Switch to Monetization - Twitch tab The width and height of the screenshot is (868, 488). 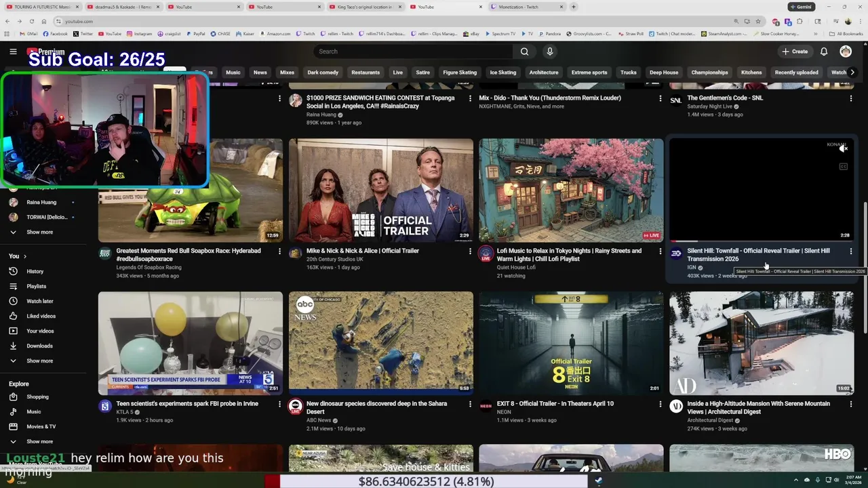tap(527, 7)
